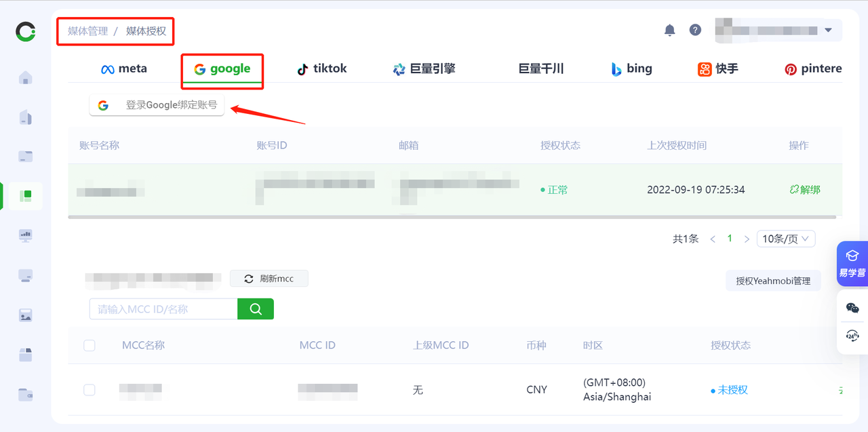Click the 24-hour support icon
868x432 pixels.
852,336
